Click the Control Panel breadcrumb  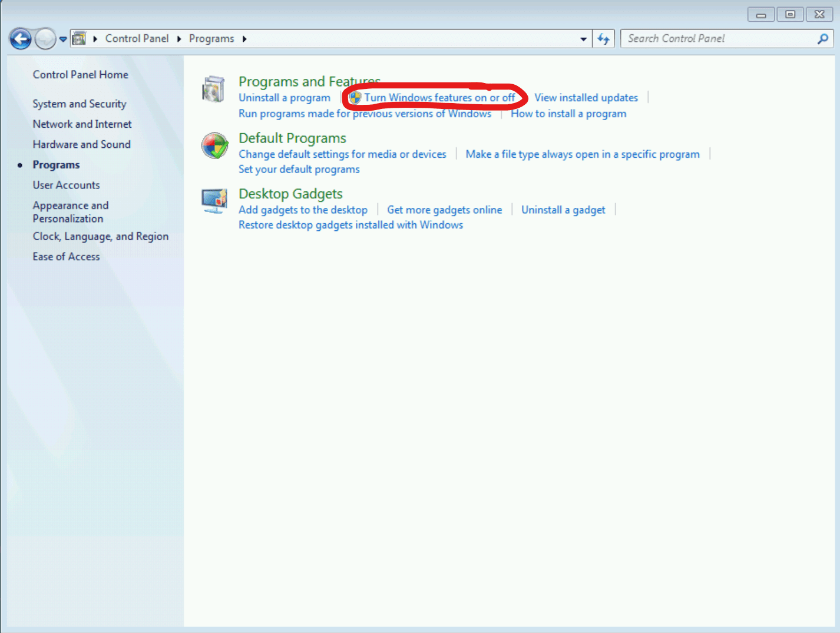(137, 38)
